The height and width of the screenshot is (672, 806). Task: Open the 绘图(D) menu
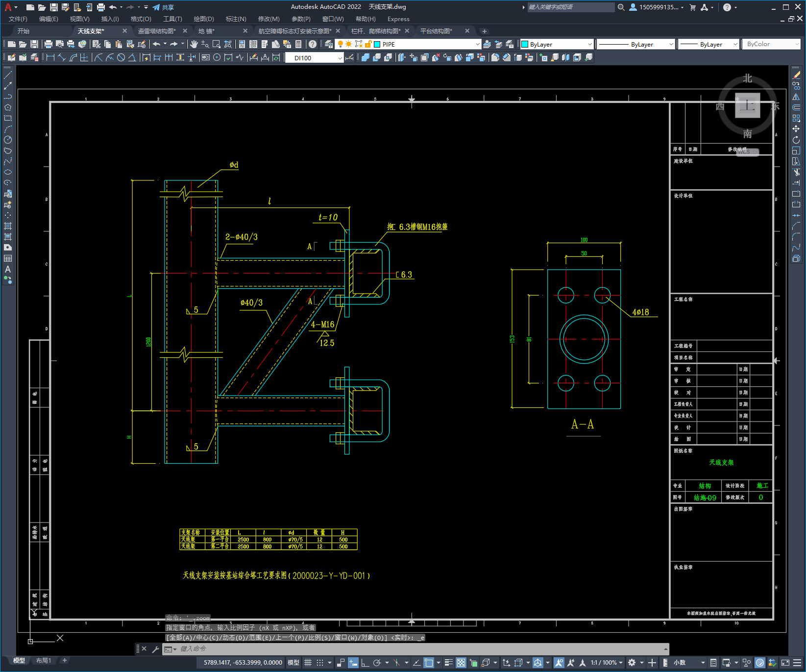204,19
